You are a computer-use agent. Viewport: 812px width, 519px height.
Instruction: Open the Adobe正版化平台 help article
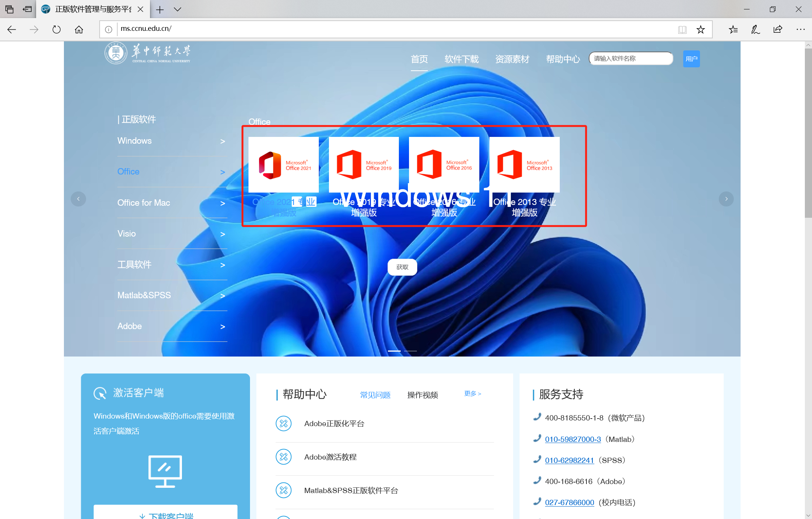[334, 423]
